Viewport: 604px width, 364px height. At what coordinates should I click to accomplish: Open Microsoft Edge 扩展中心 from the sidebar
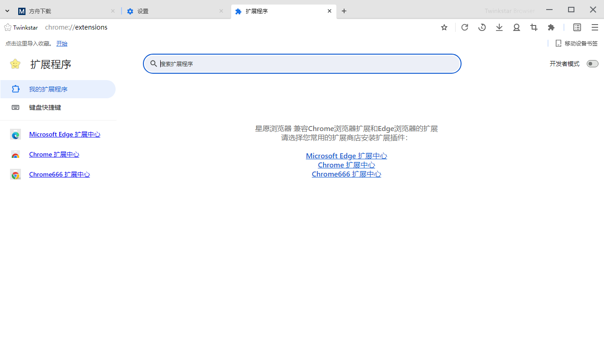[65, 134]
